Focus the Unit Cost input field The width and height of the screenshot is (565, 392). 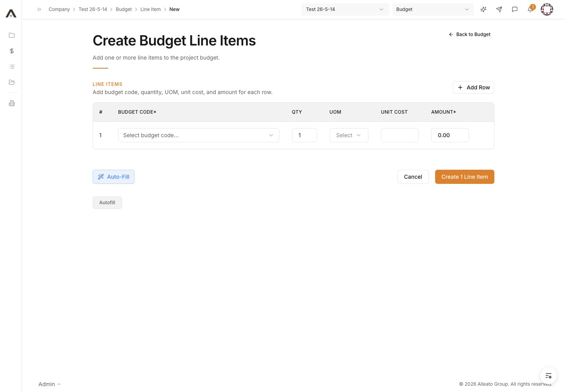[x=400, y=135]
